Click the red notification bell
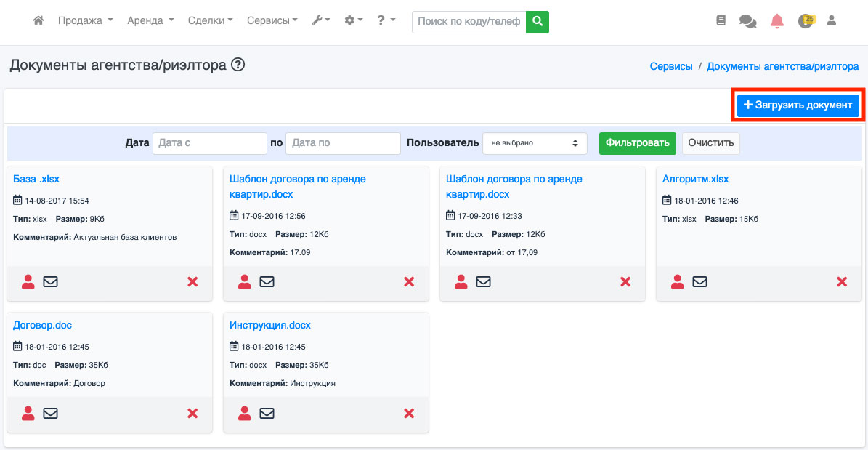This screenshot has width=868, height=450. point(777,21)
